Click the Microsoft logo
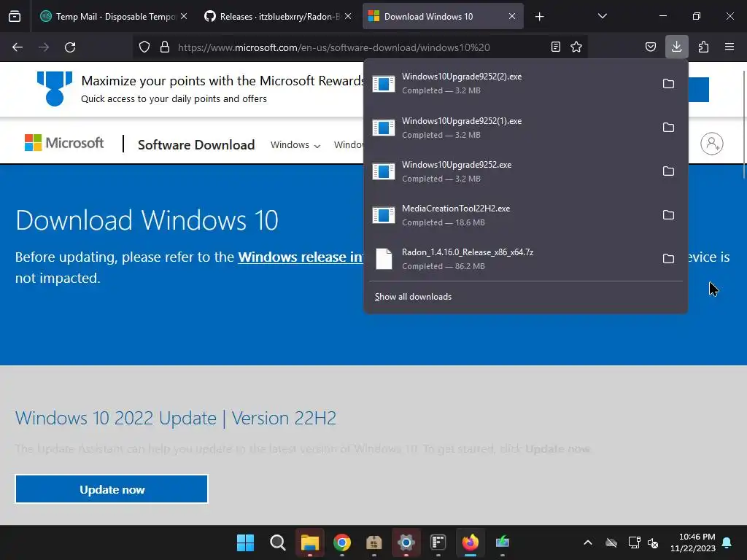This screenshot has width=747, height=560. click(64, 143)
